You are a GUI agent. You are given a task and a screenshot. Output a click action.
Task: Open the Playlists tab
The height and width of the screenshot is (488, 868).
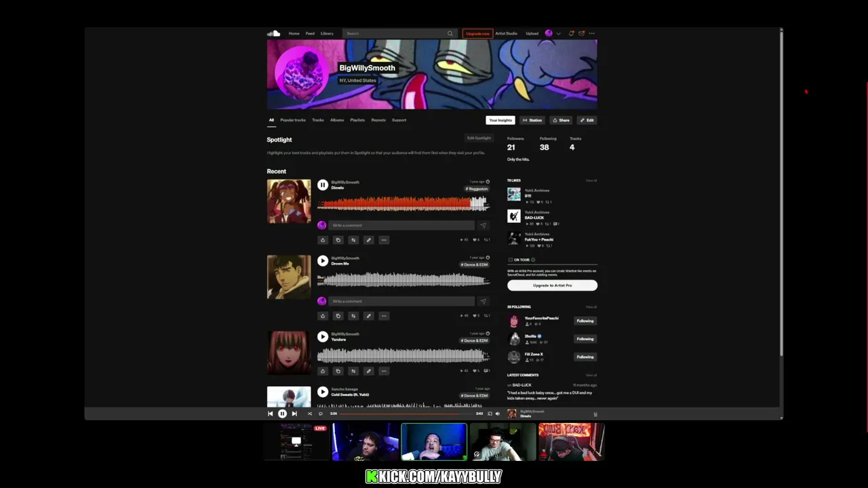[357, 120]
